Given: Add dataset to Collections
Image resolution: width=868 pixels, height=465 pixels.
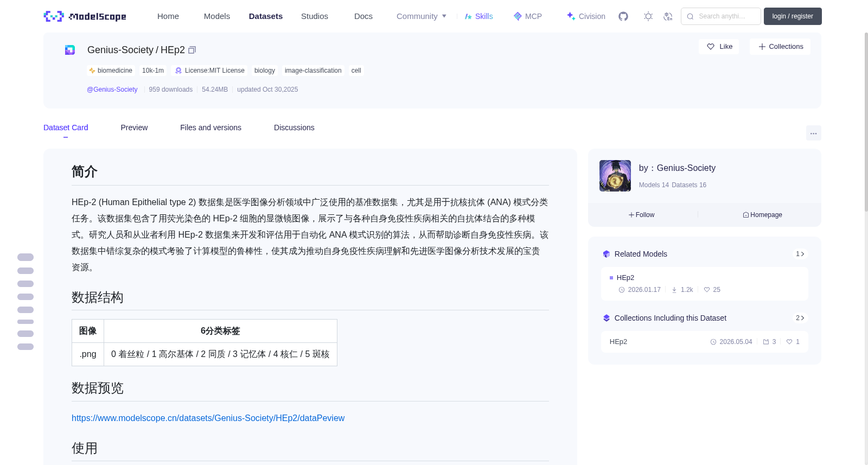Looking at the screenshot, I should click(780, 47).
